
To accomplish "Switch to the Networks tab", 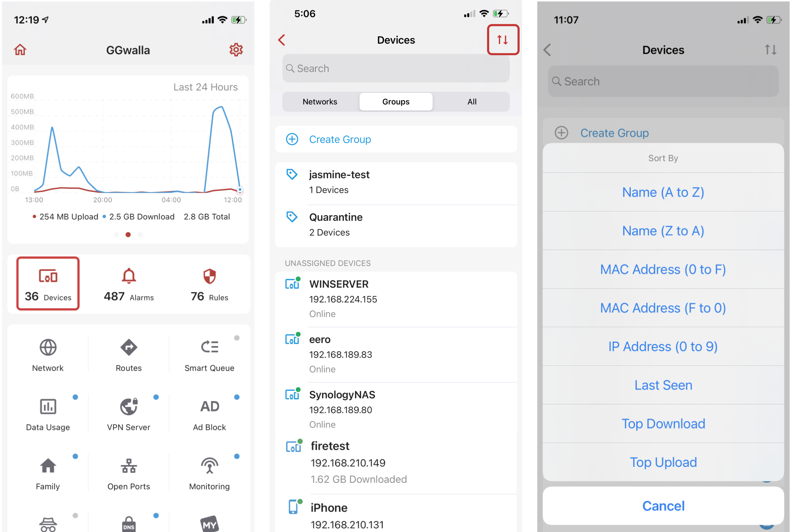I will [320, 102].
